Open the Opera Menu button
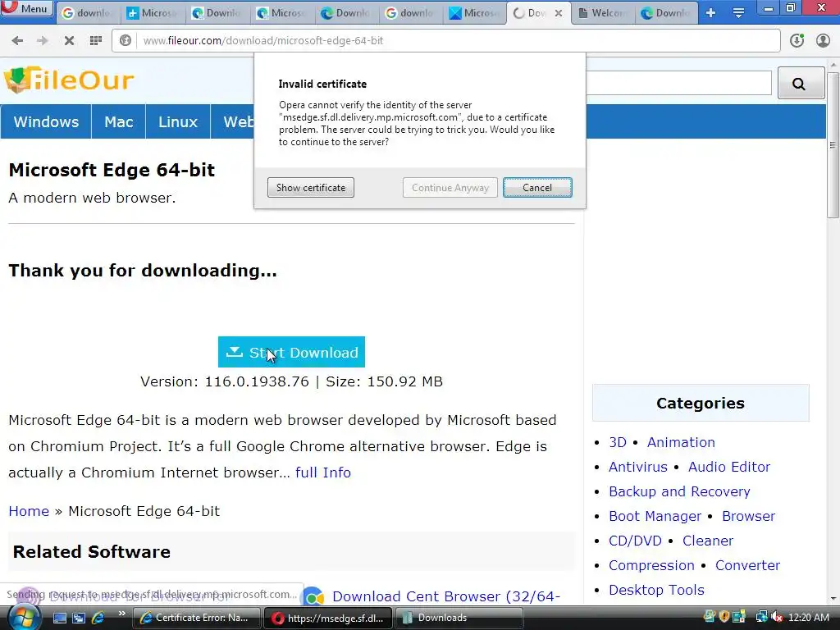Image resolution: width=840 pixels, height=630 pixels. (x=27, y=8)
